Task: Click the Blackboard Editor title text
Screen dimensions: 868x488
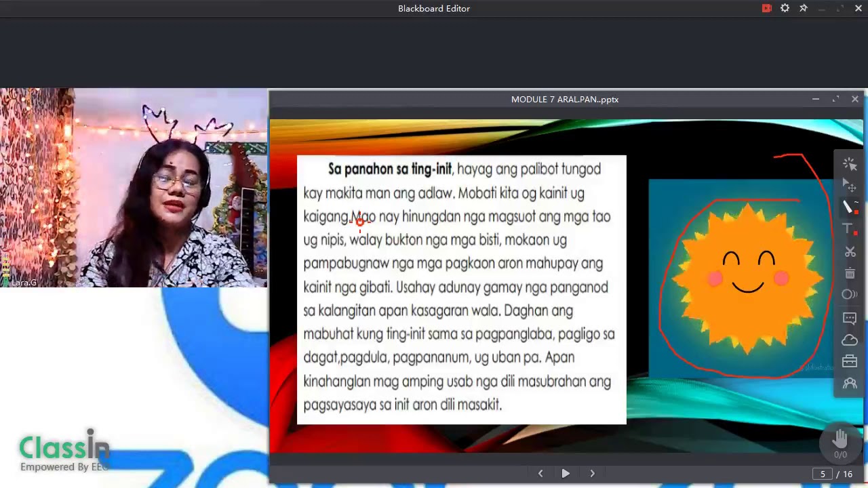Action: (434, 8)
